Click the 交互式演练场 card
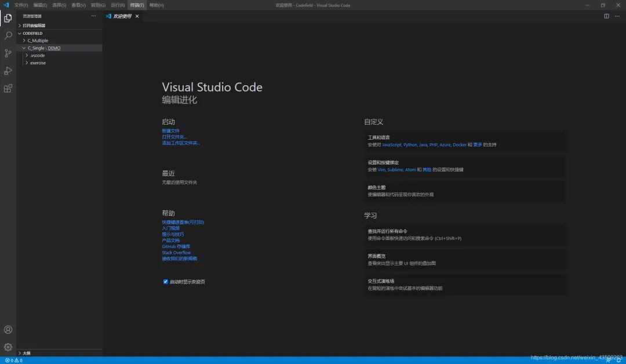Viewport: 626px width, 364px height. (x=465, y=285)
